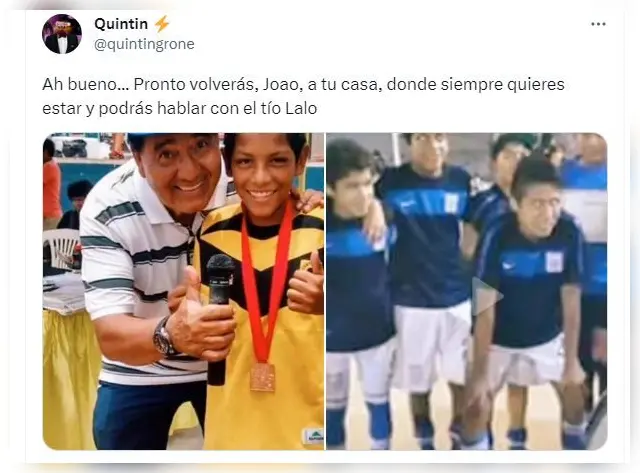Click the second tweet line beginning 'estar y podrás'
Image resolution: width=640 pixels, height=473 pixels.
tap(180, 109)
